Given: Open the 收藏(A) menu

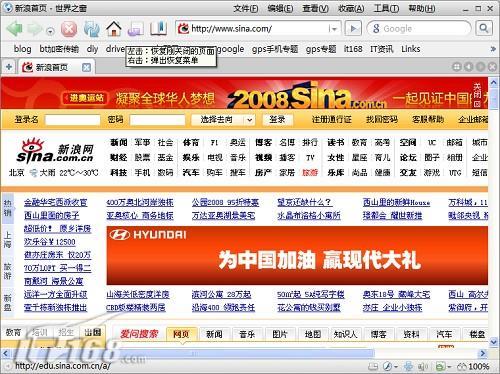Looking at the screenshot, I should (351, 8).
